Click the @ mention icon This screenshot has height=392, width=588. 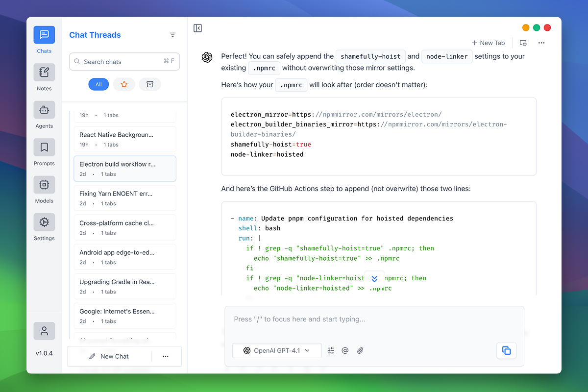[345, 350]
